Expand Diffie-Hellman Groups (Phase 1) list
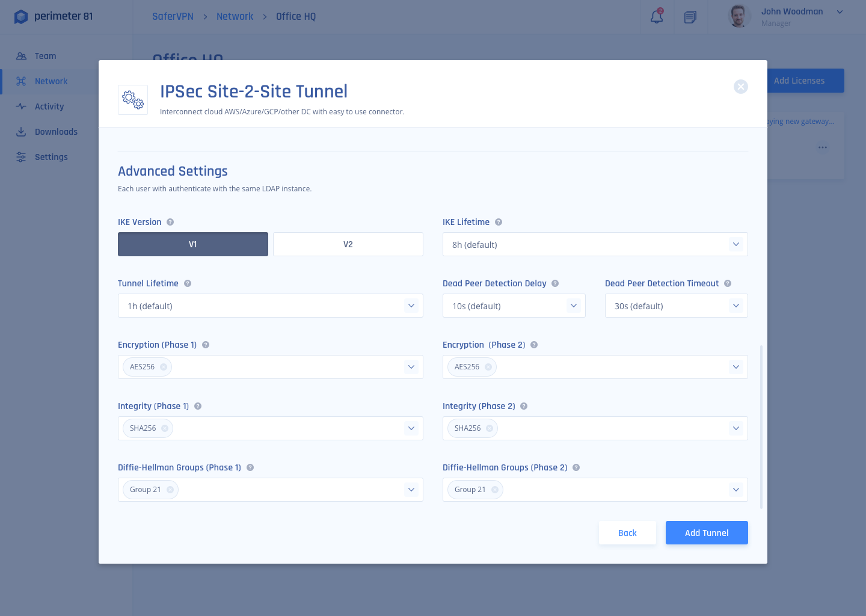Screen dimensions: 866x616 click(x=411, y=490)
